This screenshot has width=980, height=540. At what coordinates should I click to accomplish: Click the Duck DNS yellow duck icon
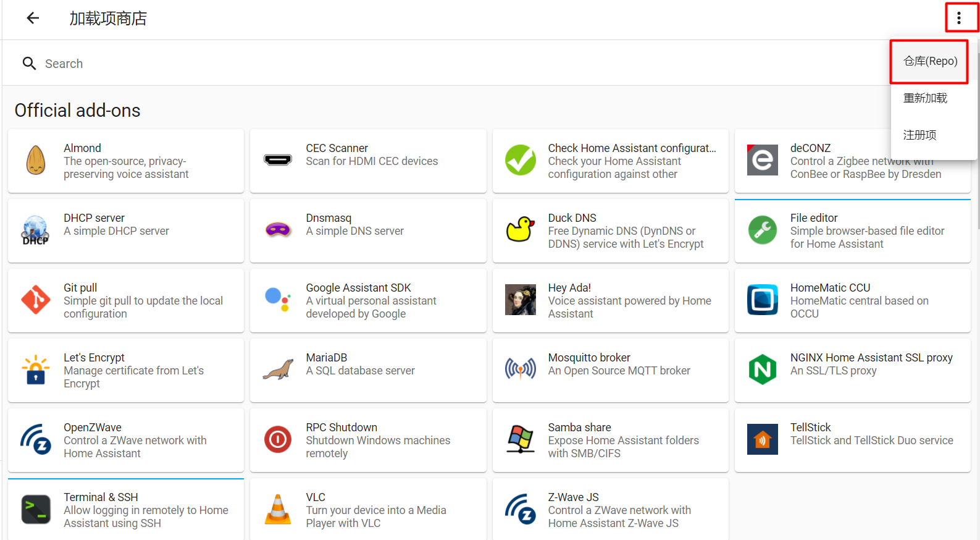pyautogui.click(x=521, y=229)
